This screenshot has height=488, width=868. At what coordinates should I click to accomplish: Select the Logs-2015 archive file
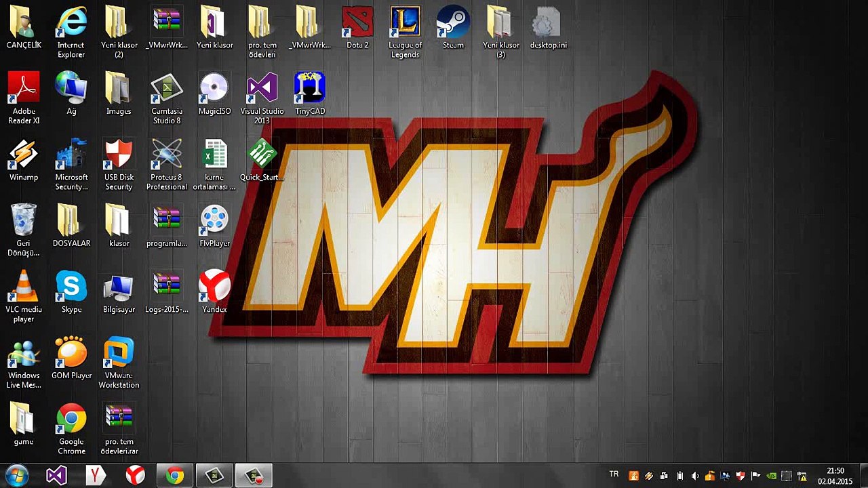click(x=166, y=292)
